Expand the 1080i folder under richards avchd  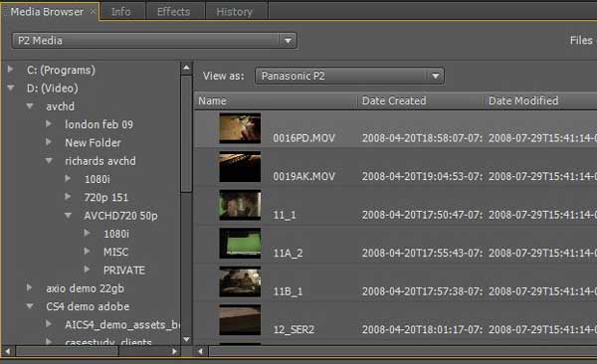pyautogui.click(x=68, y=178)
